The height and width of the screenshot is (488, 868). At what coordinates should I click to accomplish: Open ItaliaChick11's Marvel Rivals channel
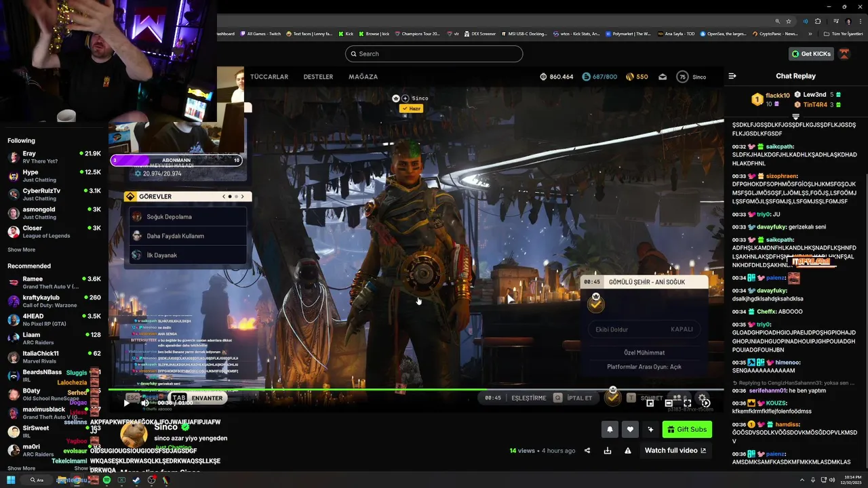(x=54, y=357)
